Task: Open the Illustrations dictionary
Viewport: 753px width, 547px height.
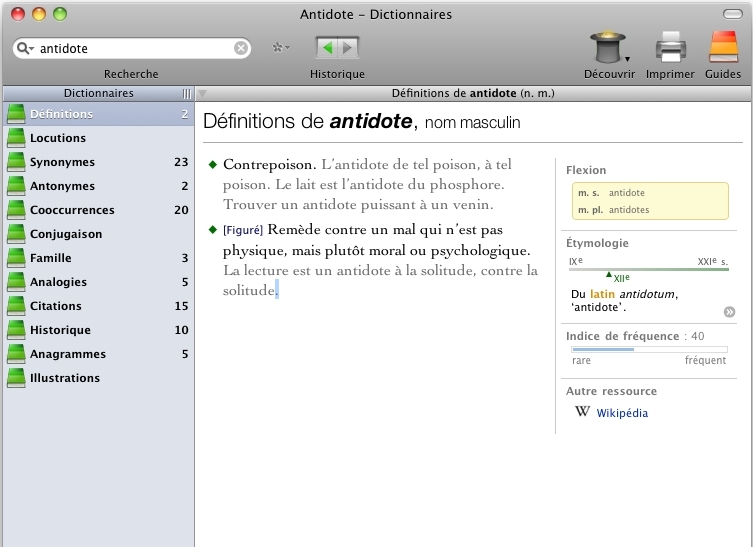Action: (x=65, y=378)
